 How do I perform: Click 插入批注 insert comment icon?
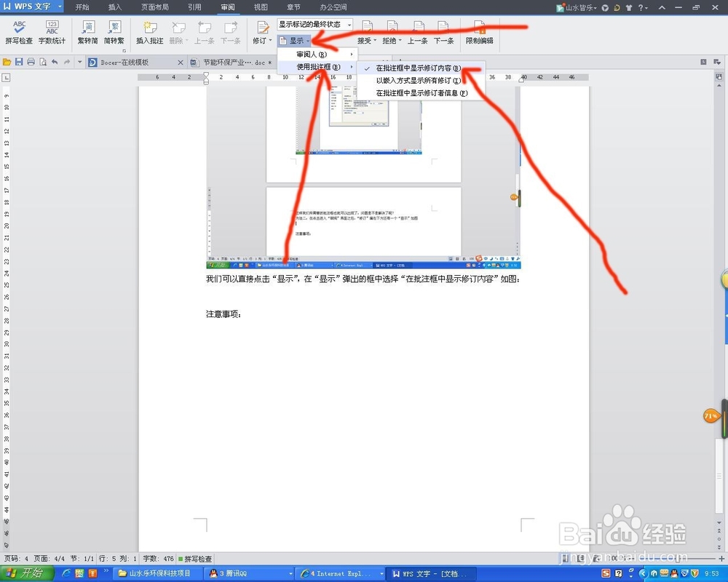(x=149, y=32)
